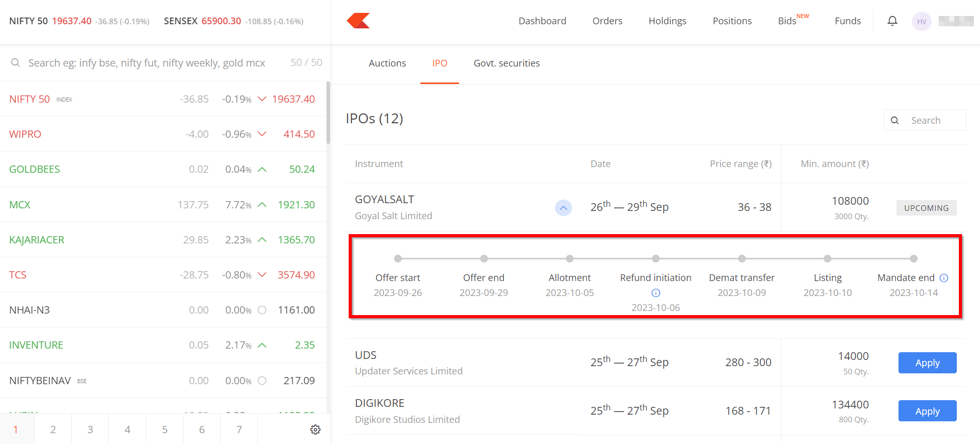Switch to watchlist 1

(x=17, y=429)
